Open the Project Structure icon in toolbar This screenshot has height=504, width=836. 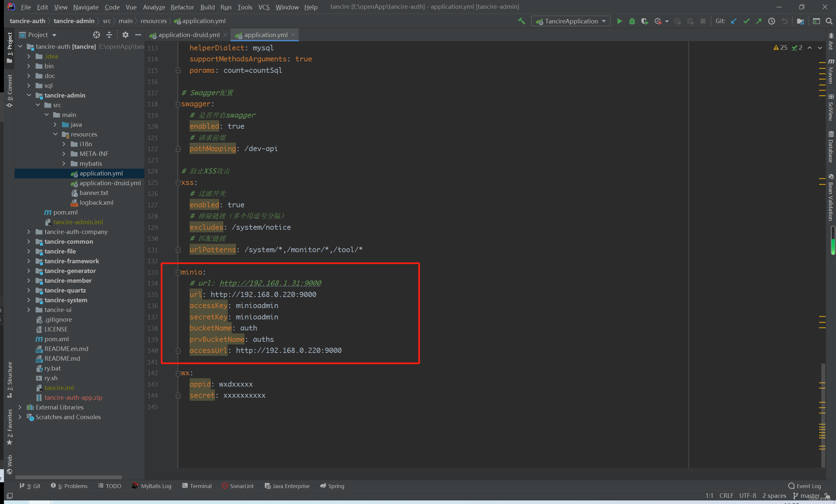click(x=800, y=21)
